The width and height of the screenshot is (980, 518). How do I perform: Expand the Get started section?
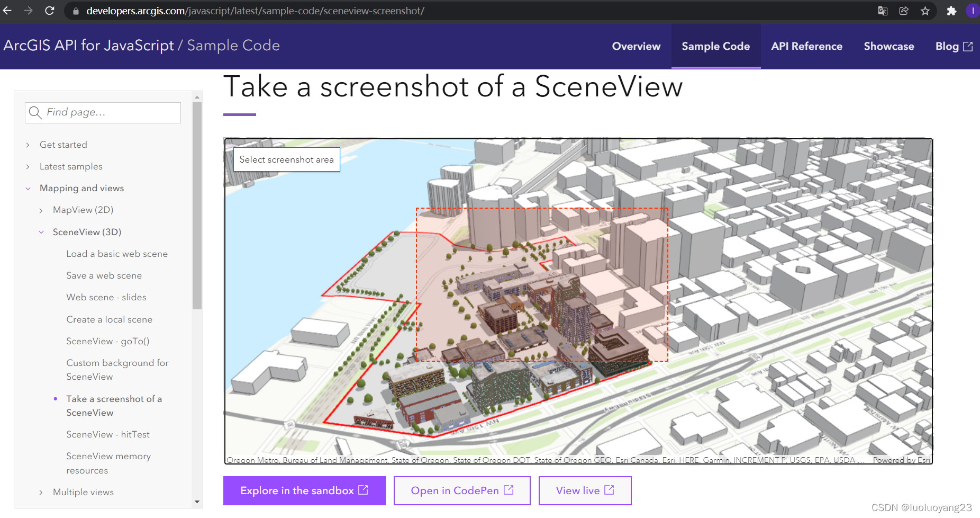pos(28,145)
